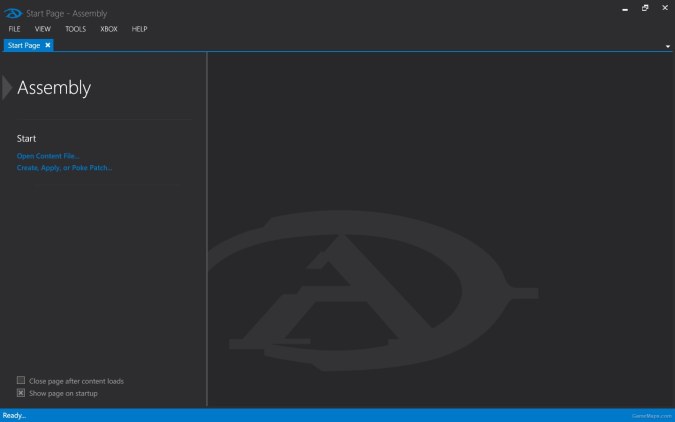Open the XBOX menu
The height and width of the screenshot is (422, 675).
[x=108, y=29]
